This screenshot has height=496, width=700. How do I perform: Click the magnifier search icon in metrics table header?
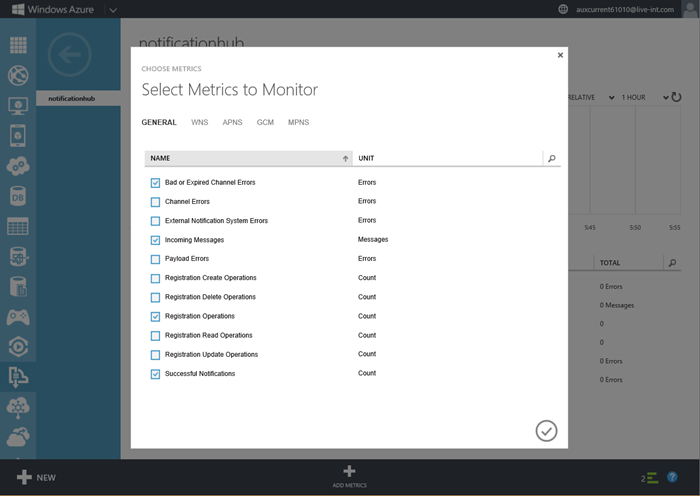coord(552,158)
